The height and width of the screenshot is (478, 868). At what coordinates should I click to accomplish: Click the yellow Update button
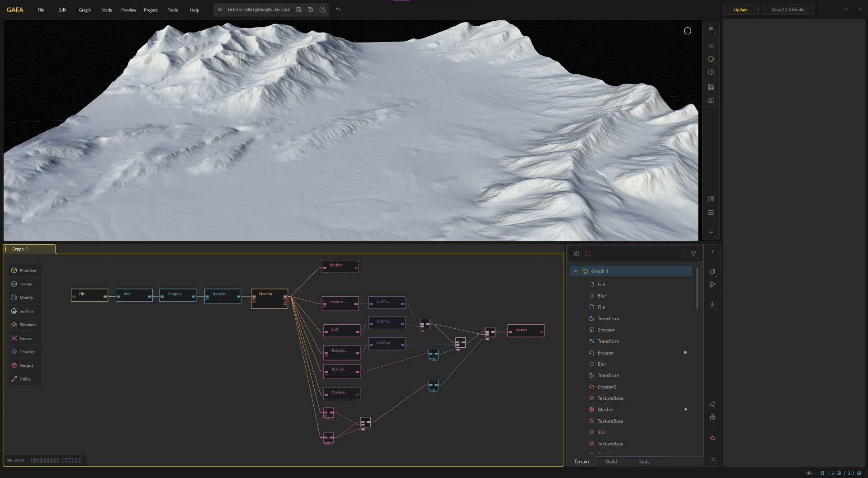741,10
